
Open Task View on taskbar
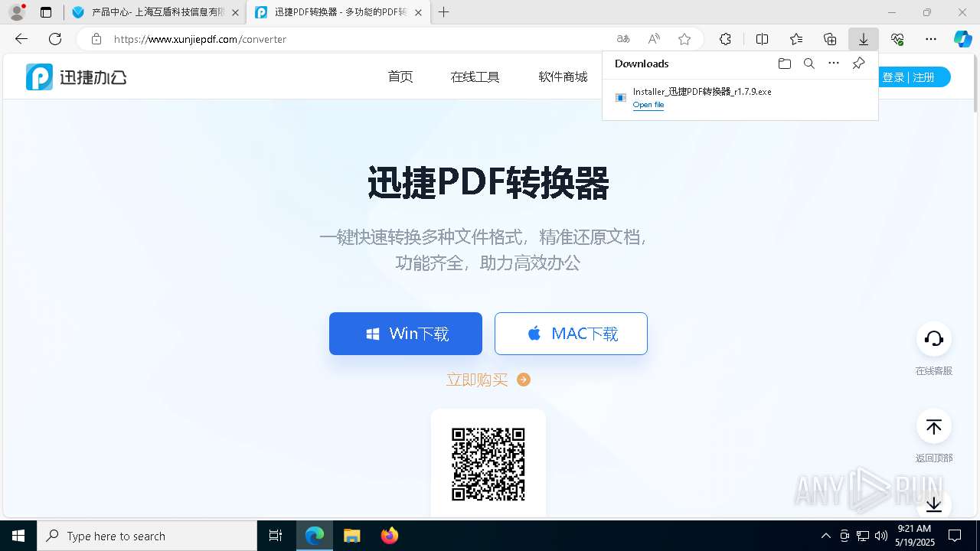(x=276, y=536)
